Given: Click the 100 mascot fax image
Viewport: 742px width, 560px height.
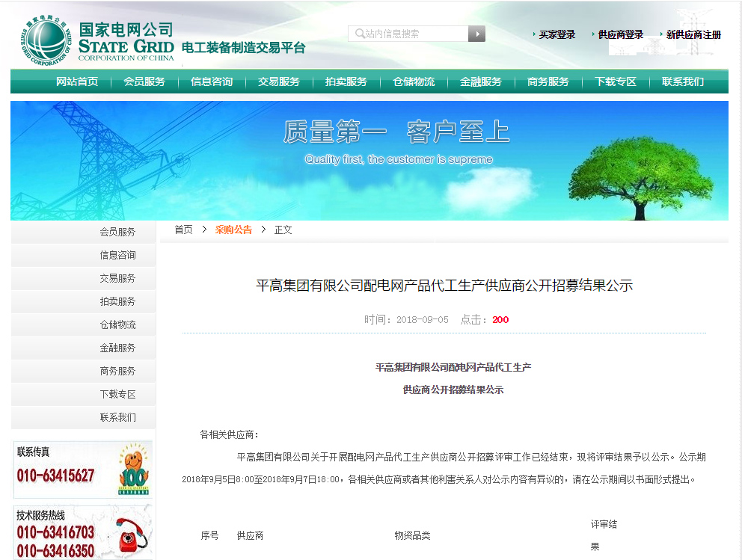Looking at the screenshot, I should tap(135, 469).
